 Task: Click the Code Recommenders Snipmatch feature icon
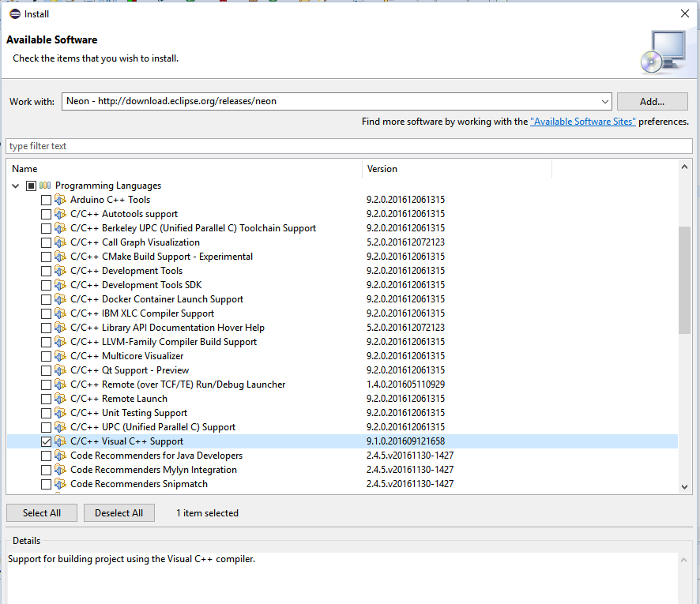pos(60,484)
